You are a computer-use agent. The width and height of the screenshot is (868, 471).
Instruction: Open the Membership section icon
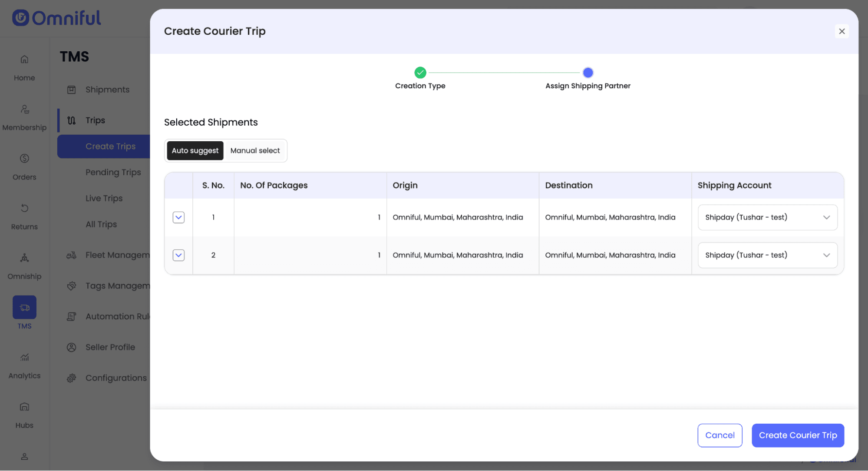click(x=24, y=109)
